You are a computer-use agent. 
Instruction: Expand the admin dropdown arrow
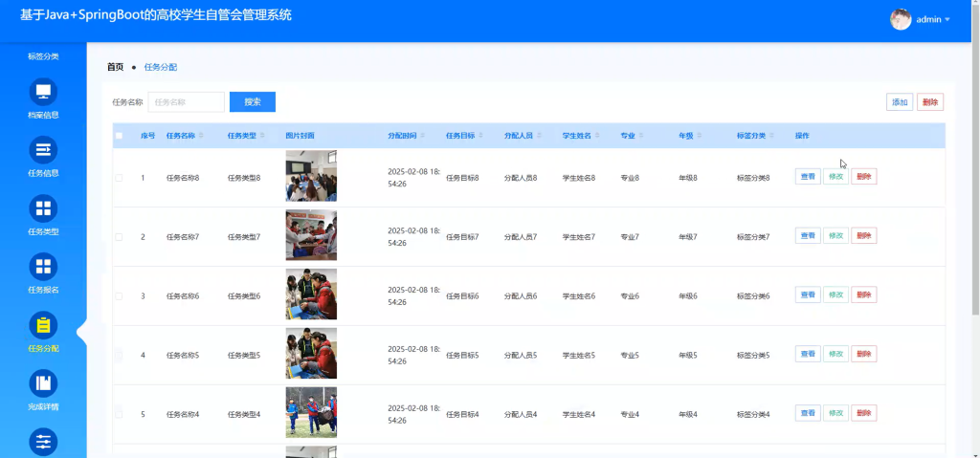[947, 19]
